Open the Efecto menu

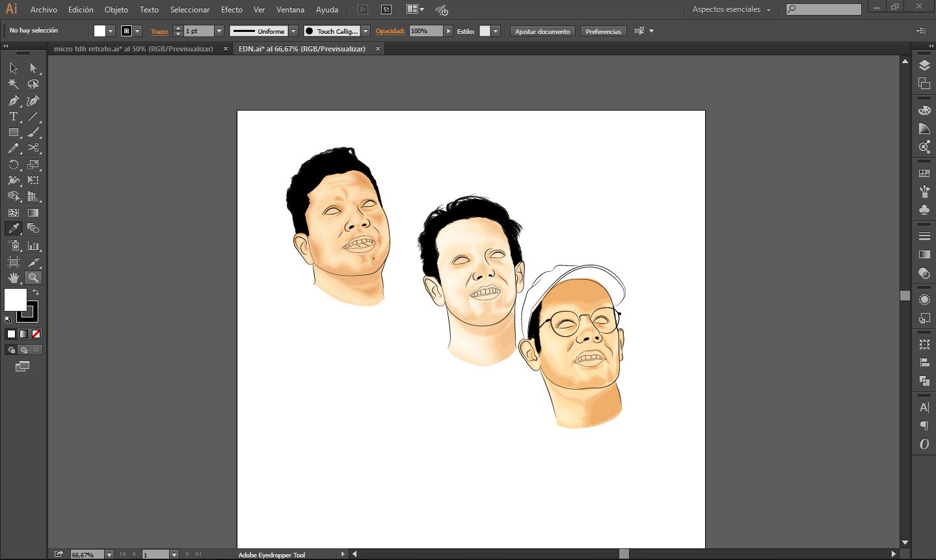tap(232, 10)
